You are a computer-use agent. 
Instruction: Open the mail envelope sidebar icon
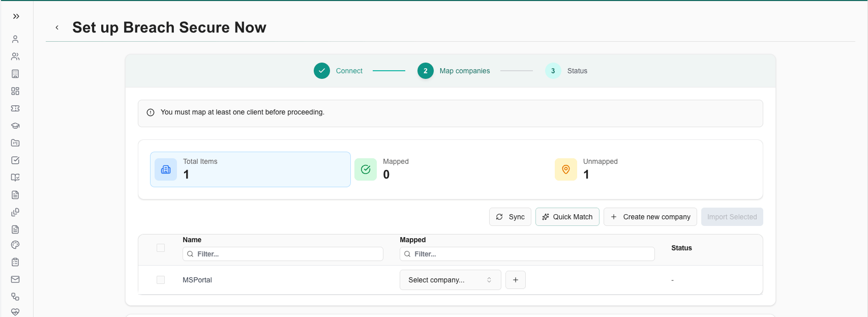click(x=15, y=279)
